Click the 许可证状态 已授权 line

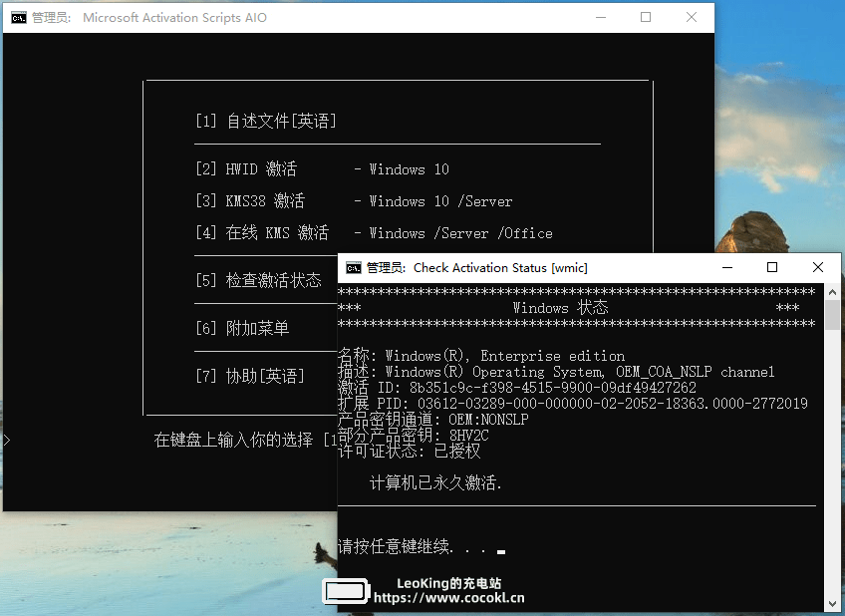tap(409, 451)
